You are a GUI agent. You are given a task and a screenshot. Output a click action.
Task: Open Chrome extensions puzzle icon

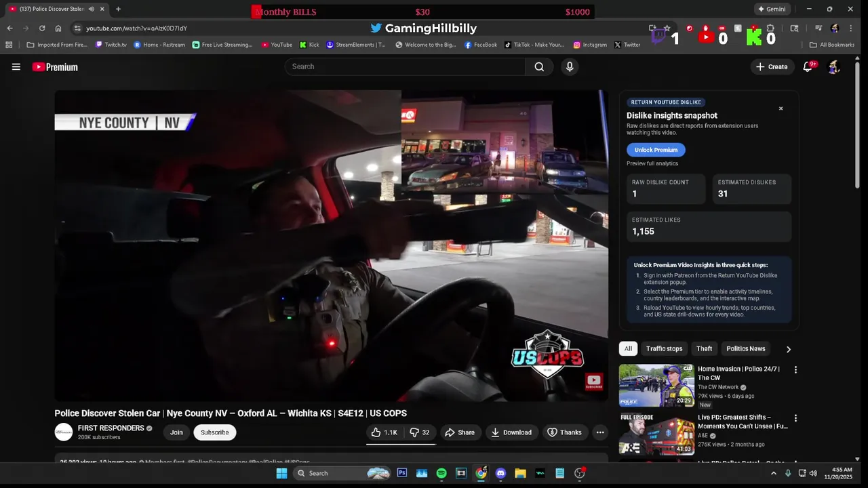tap(770, 28)
